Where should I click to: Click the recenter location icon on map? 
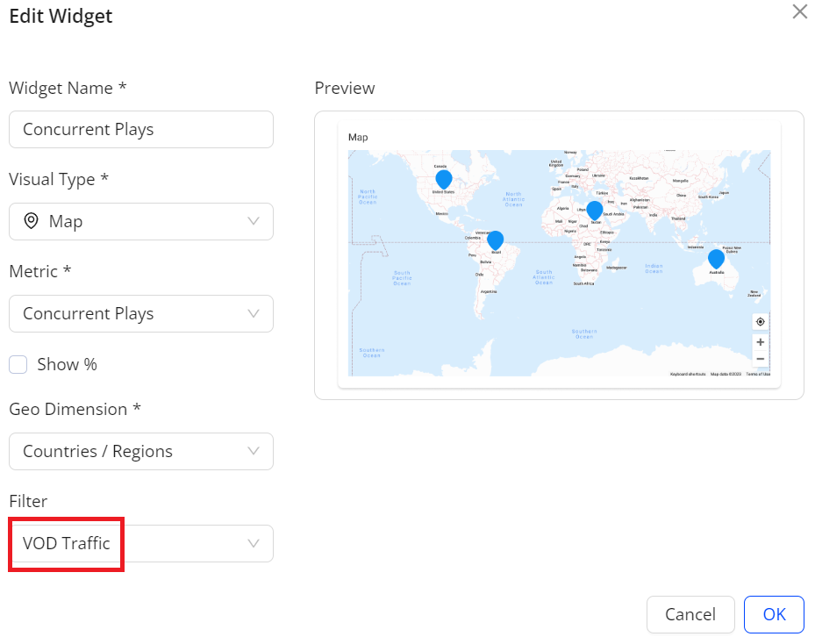760,321
